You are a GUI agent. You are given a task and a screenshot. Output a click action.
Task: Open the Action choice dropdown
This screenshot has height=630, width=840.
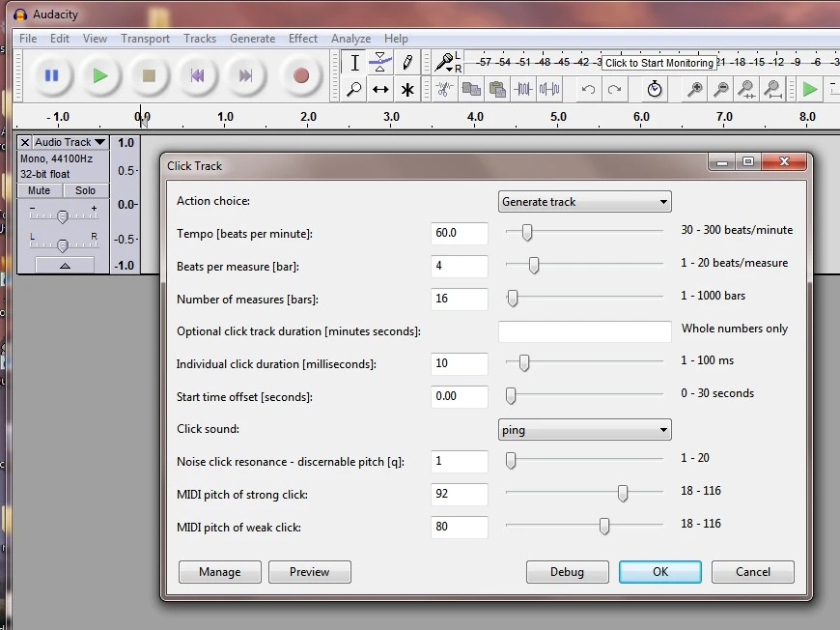pos(584,202)
